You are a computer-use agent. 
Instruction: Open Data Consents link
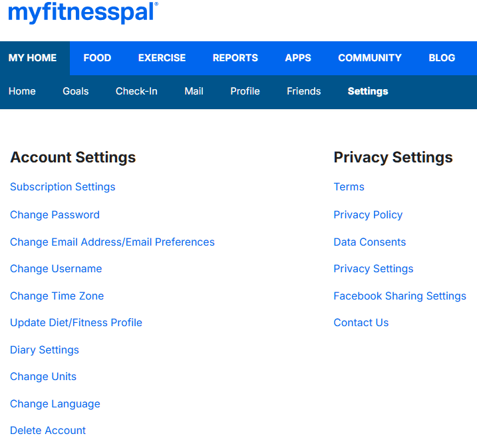[370, 242]
